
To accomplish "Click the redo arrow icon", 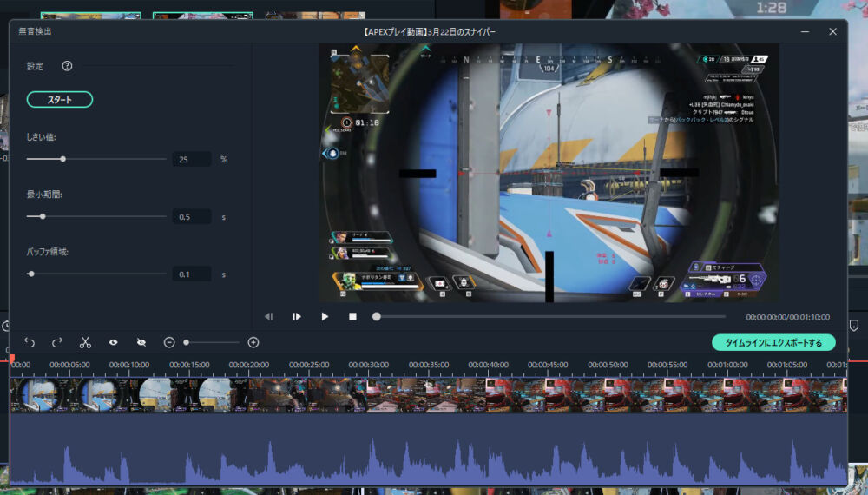I will (57, 343).
